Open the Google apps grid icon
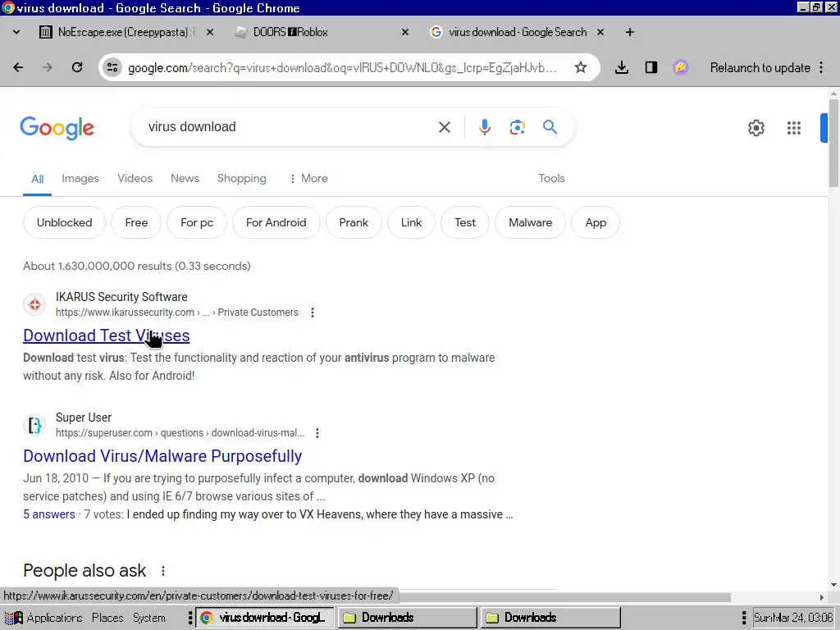This screenshot has height=630, width=840. (x=794, y=128)
